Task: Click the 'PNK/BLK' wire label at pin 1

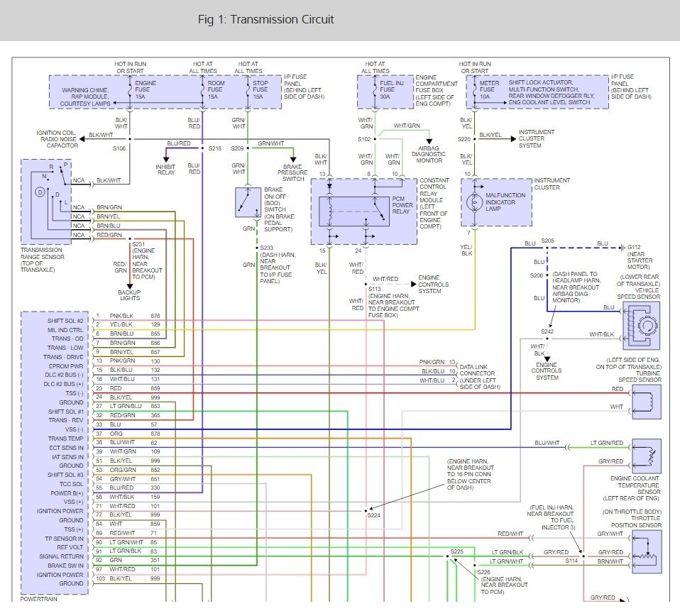Action: click(121, 316)
